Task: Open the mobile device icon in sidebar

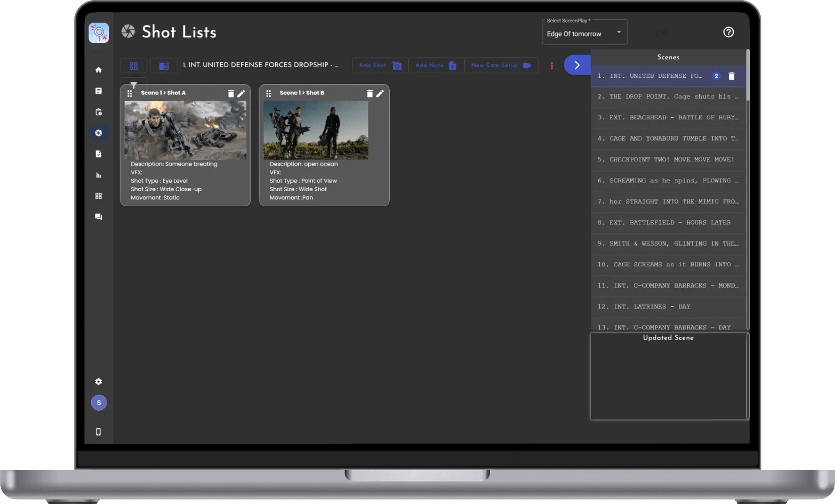Action: point(99,432)
